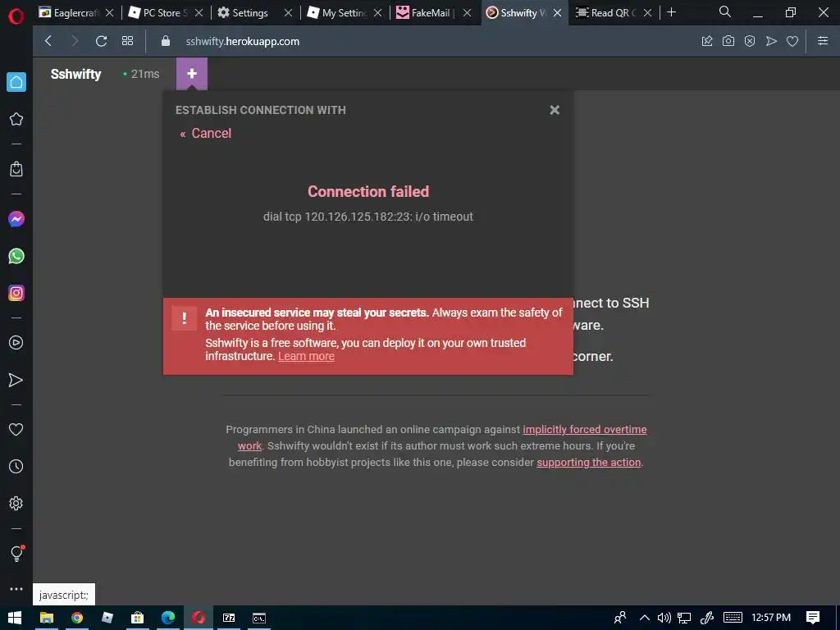Launch Google Chrome from taskbar
Image resolution: width=840 pixels, height=630 pixels.
(x=77, y=618)
